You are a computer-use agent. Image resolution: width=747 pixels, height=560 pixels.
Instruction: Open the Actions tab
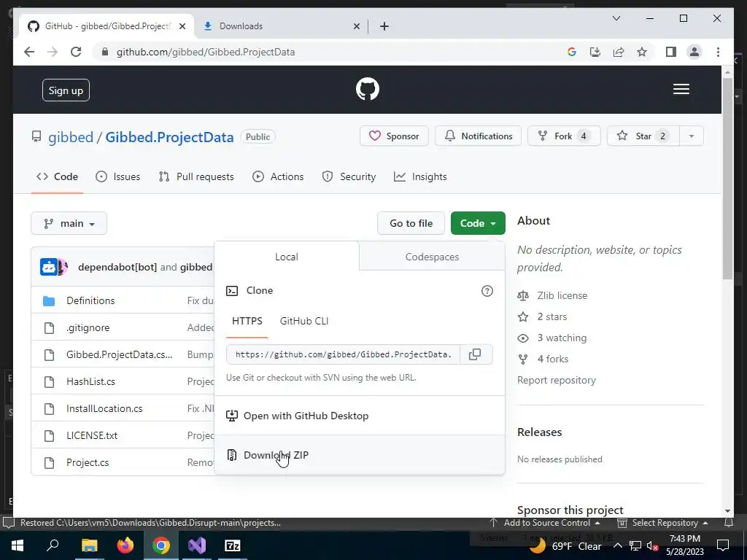tap(278, 176)
